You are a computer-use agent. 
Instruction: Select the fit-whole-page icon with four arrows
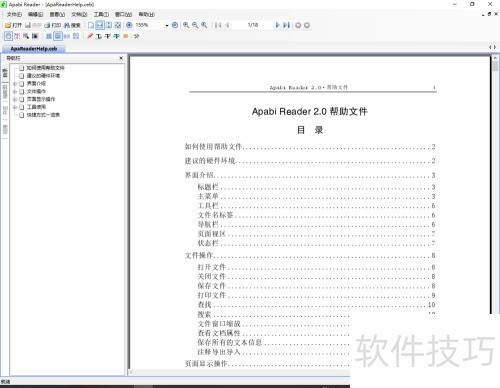(x=118, y=25)
